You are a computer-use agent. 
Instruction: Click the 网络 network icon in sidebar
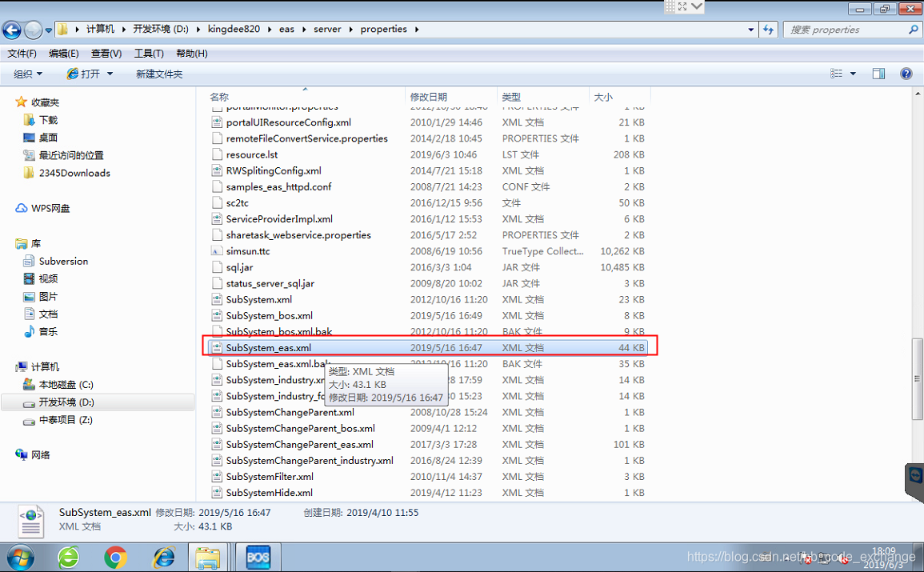(x=22, y=454)
